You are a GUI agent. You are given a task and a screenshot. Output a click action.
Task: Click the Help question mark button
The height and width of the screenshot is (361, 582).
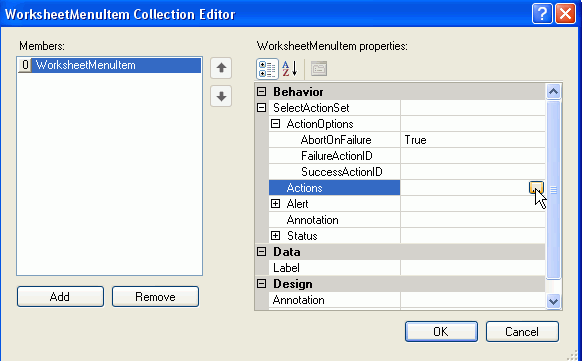point(542,14)
